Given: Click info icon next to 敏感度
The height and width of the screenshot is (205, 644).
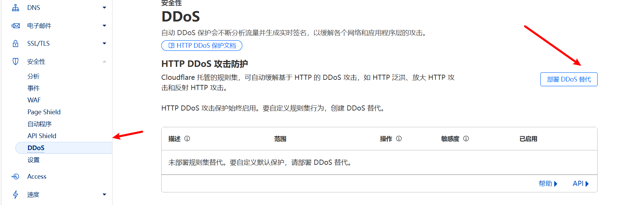Looking at the screenshot, I should coord(466,138).
